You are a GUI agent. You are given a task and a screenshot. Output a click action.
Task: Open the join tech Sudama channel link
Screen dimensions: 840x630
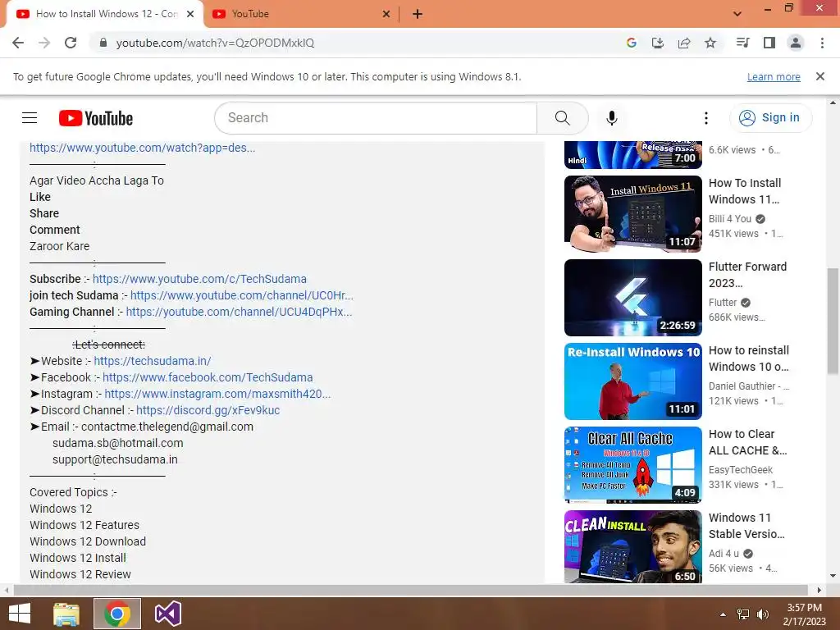pos(242,295)
